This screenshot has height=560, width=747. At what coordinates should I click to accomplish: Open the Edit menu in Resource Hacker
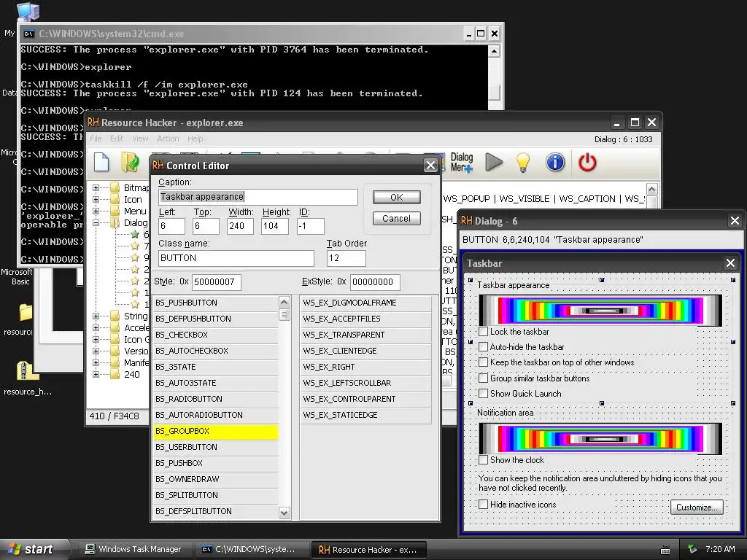pos(117,139)
